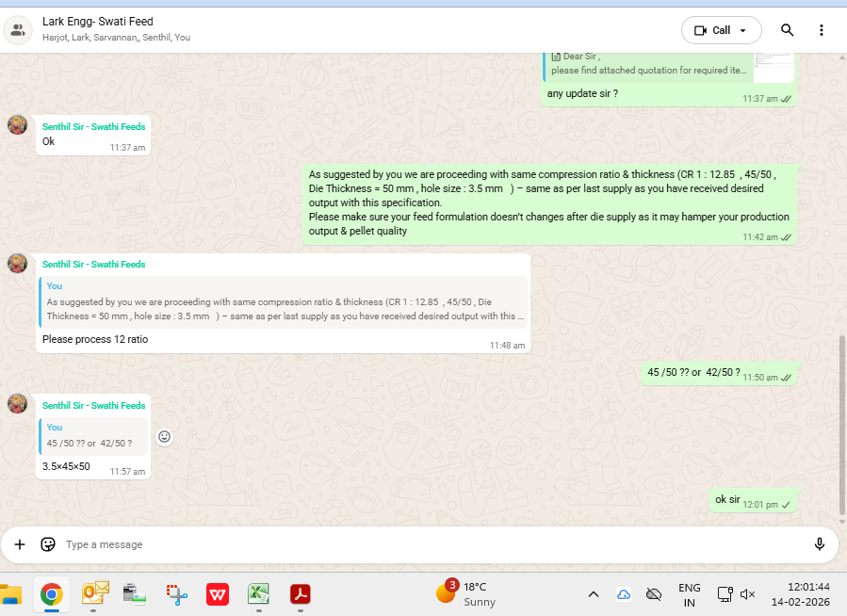The image size is (847, 616).
Task: Open quoted message in 'Please process 12 ratio' reply
Action: tap(283, 301)
